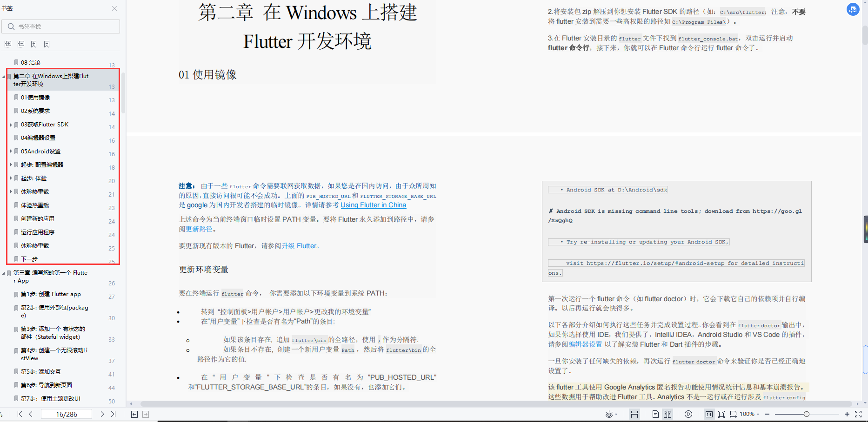Screen dimensions: 868x422
Task: Go back to the previous view
Action: click(134, 414)
